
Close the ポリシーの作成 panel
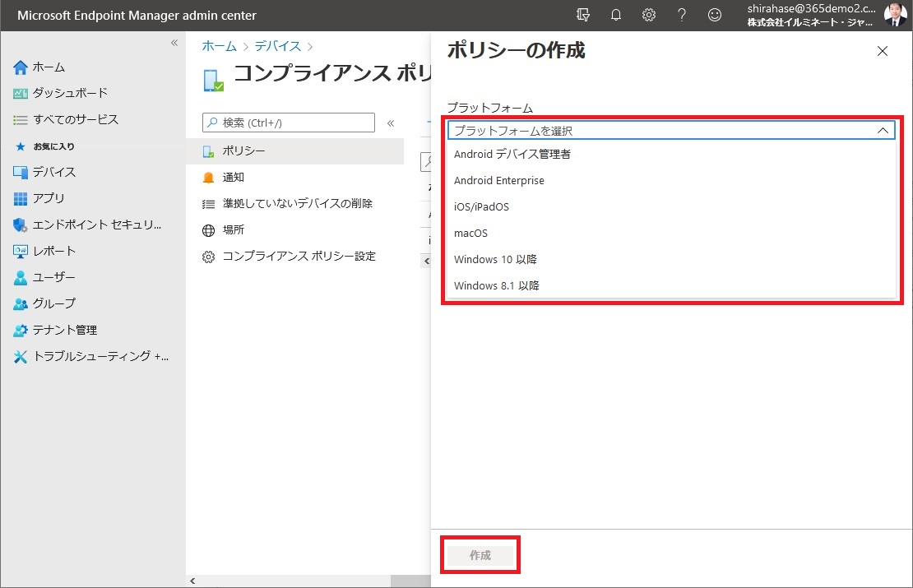pos(882,51)
